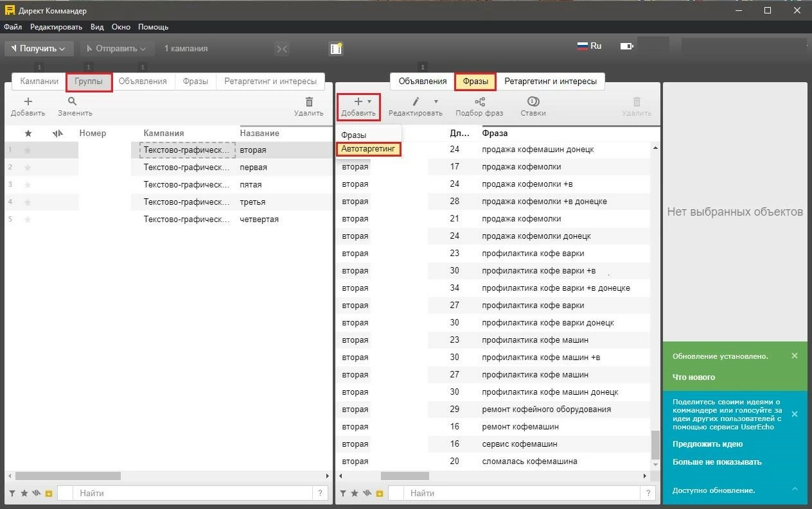The width and height of the screenshot is (812, 509).
Task: Star the group named третья
Action: pyautogui.click(x=28, y=202)
